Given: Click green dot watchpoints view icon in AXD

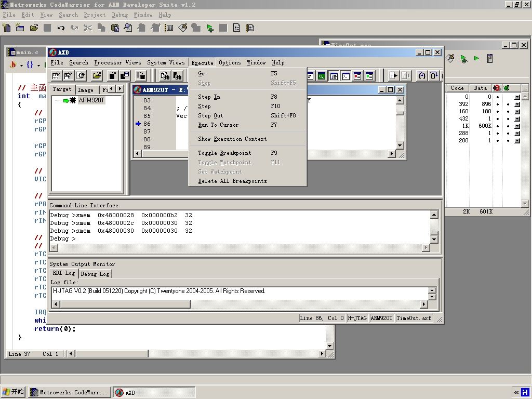Looking at the screenshot, I should tap(369, 76).
